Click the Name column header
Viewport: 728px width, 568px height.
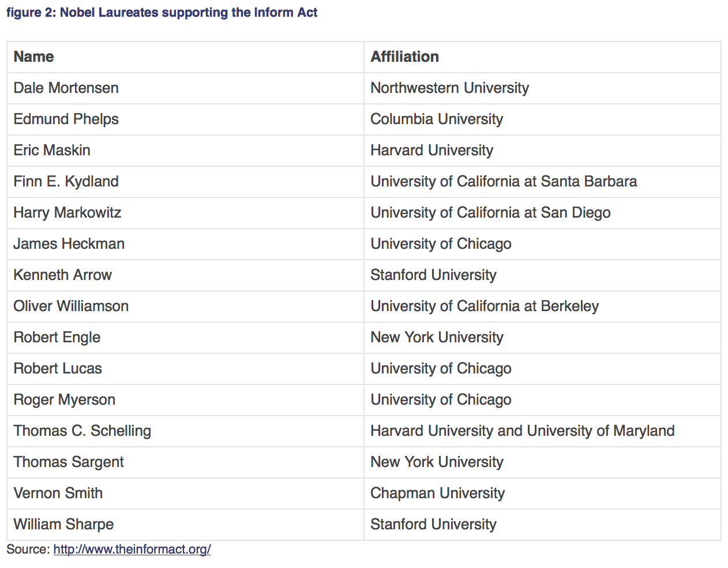[x=33, y=57]
